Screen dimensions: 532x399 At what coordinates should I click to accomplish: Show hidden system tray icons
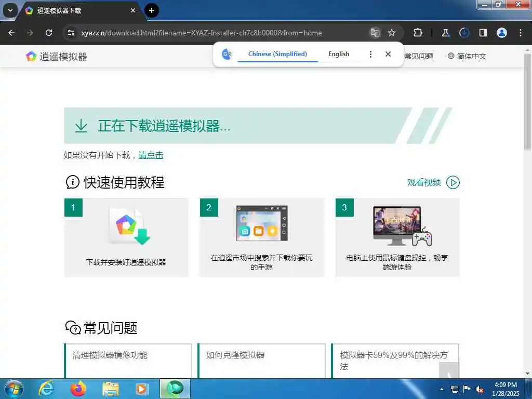[442, 389]
